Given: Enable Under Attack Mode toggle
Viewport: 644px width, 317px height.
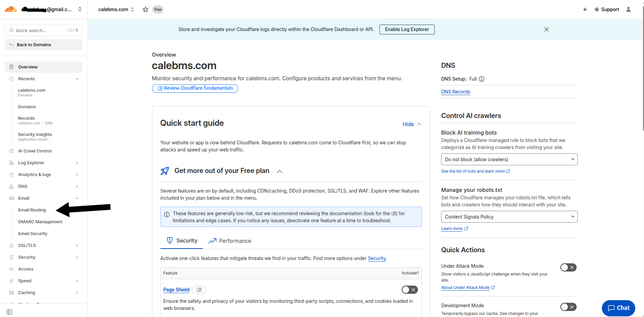Looking at the screenshot, I should 569,267.
